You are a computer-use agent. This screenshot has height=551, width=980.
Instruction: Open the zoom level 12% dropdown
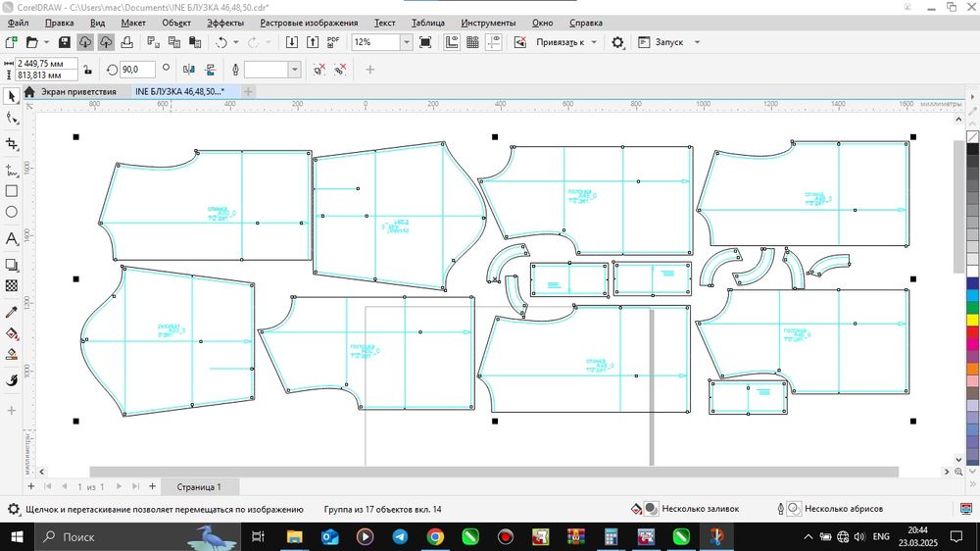click(406, 42)
